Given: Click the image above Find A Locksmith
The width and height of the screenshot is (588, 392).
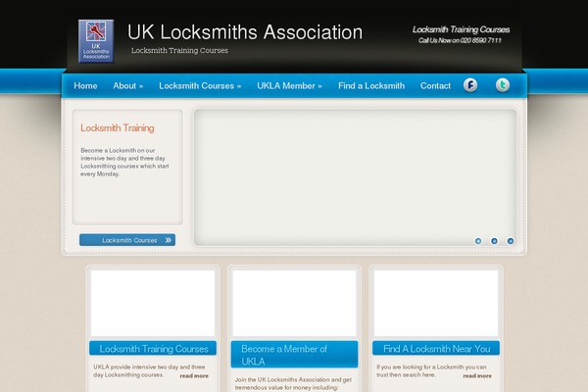Looking at the screenshot, I should coord(436,303).
